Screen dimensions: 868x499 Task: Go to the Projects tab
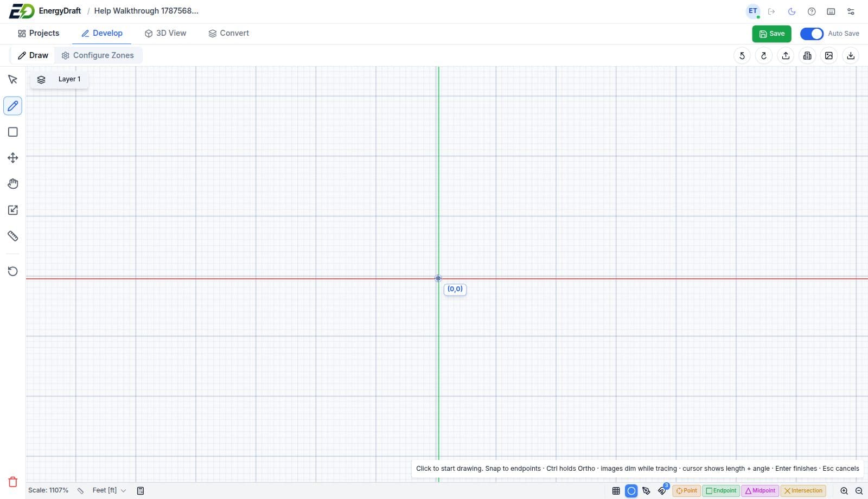39,33
